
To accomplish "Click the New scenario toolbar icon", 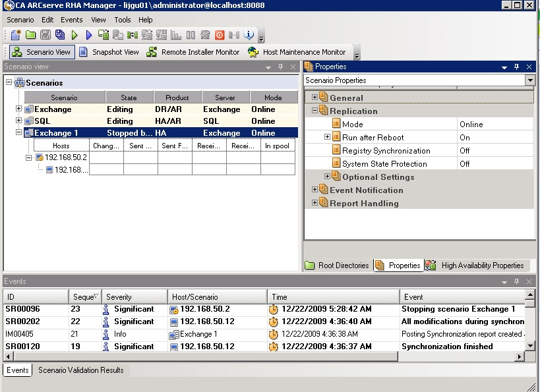I will (15, 35).
